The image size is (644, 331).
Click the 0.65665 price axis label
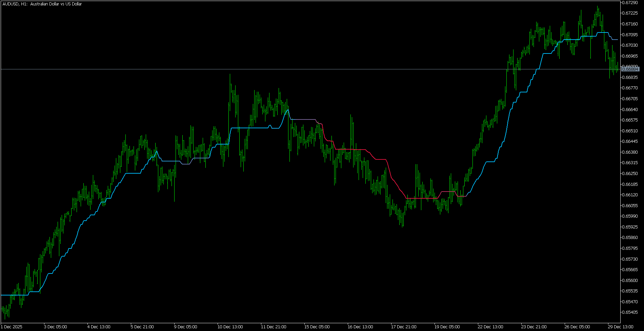[x=630, y=270]
